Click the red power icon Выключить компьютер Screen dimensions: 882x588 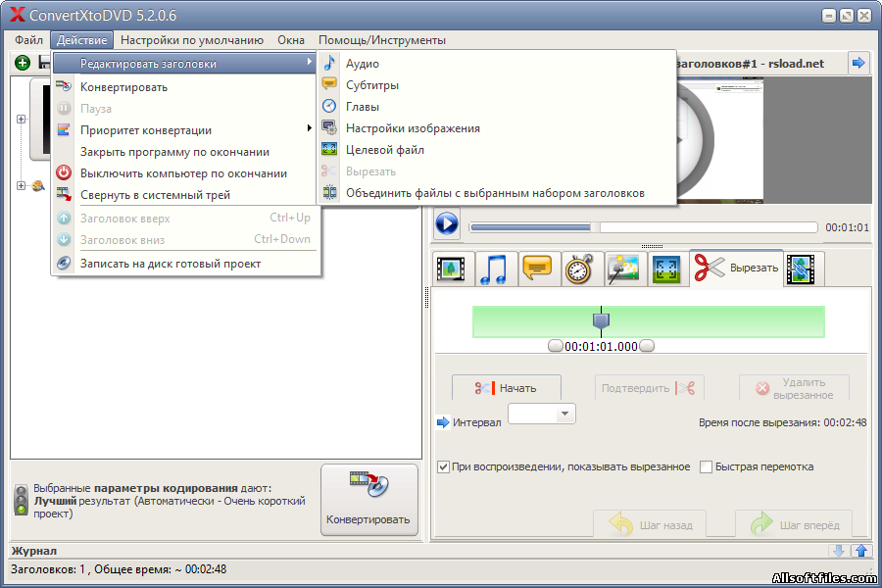64,172
